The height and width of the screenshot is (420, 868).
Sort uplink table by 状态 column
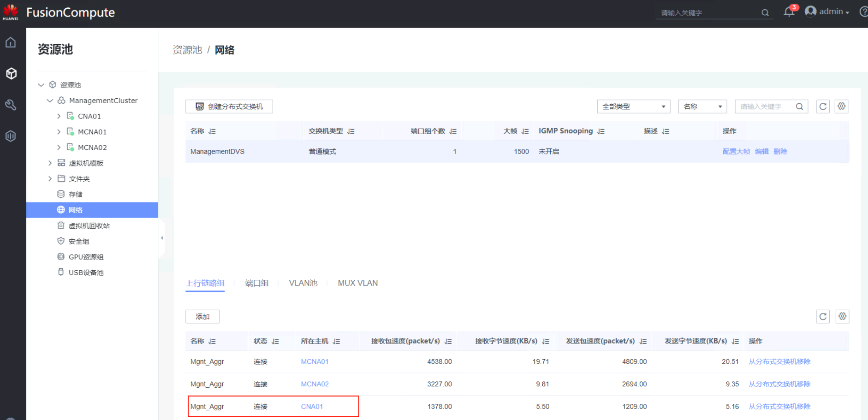(275, 342)
